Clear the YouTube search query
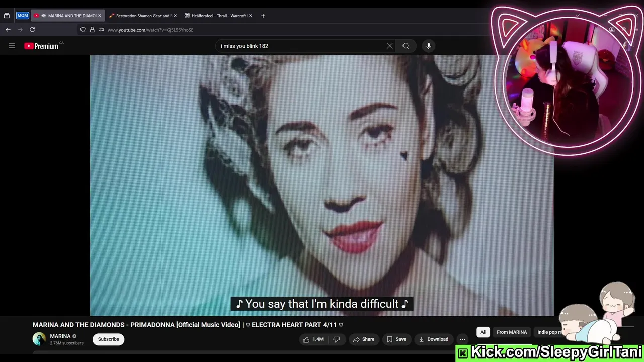Image resolution: width=644 pixels, height=362 pixels. click(389, 46)
